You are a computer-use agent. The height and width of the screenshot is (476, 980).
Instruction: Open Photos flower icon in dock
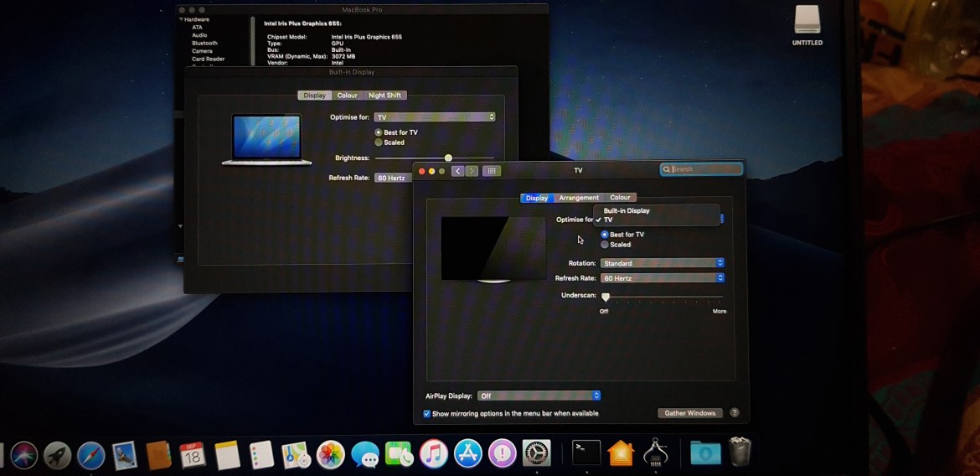[331, 455]
